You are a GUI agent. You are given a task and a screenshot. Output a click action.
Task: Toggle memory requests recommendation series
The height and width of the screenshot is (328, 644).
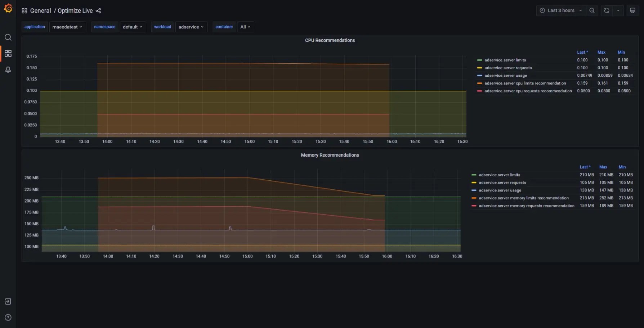[527, 206]
